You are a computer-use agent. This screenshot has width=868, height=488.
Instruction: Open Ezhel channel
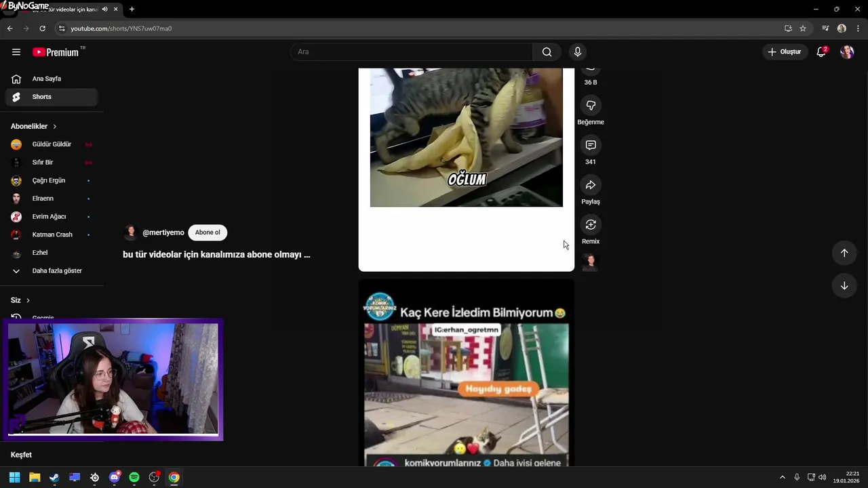[52, 253]
